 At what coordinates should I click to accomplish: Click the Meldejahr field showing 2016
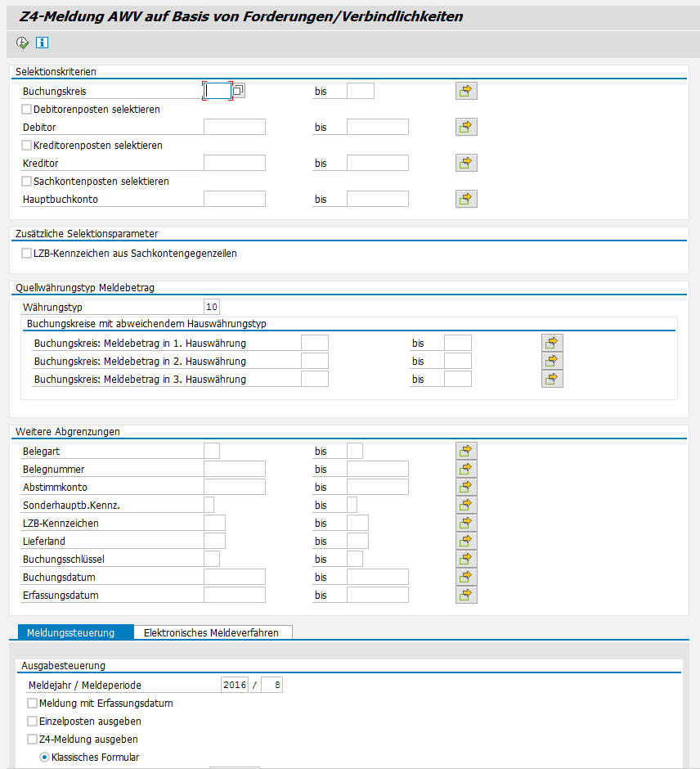point(234,686)
